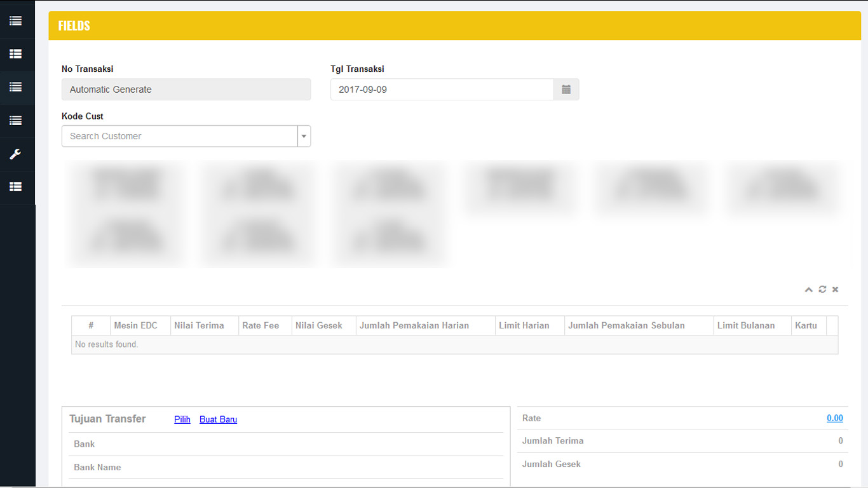Expand the Kode Cust dropdown arrow
Viewport: 868px width, 488px height.
304,136
